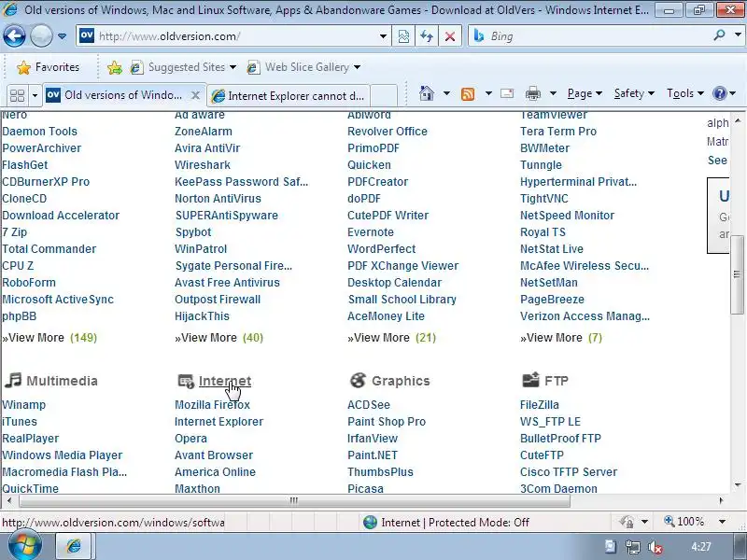Click the Home toolbar icon
This screenshot has width=747, height=560.
tap(427, 93)
